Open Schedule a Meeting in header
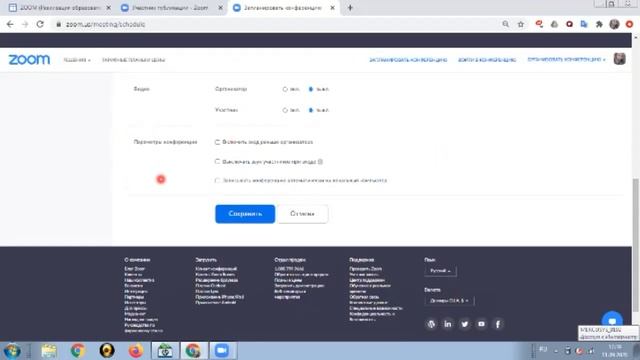This screenshot has height=360, width=640. click(408, 60)
